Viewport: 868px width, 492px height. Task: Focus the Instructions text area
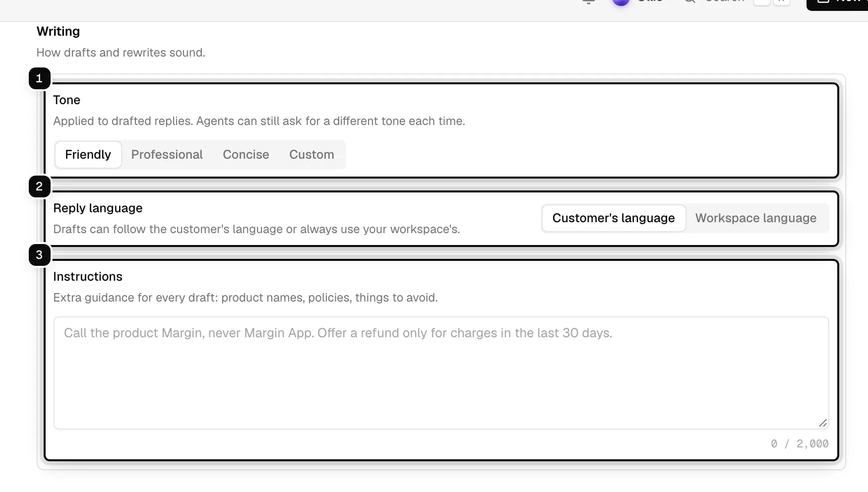pos(441,373)
